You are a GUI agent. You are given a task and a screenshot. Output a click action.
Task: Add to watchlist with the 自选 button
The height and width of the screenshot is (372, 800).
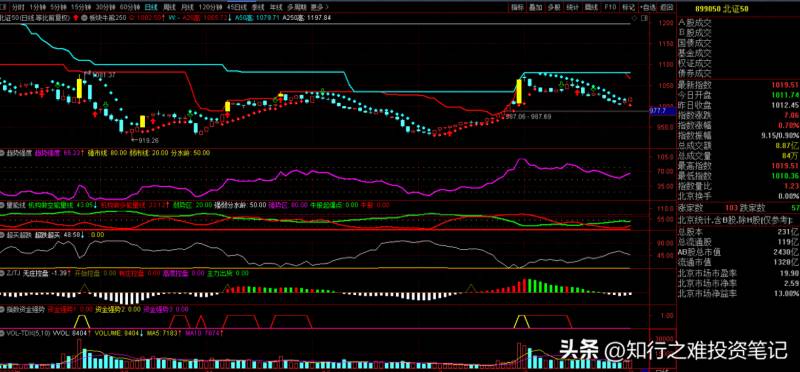(647, 7)
